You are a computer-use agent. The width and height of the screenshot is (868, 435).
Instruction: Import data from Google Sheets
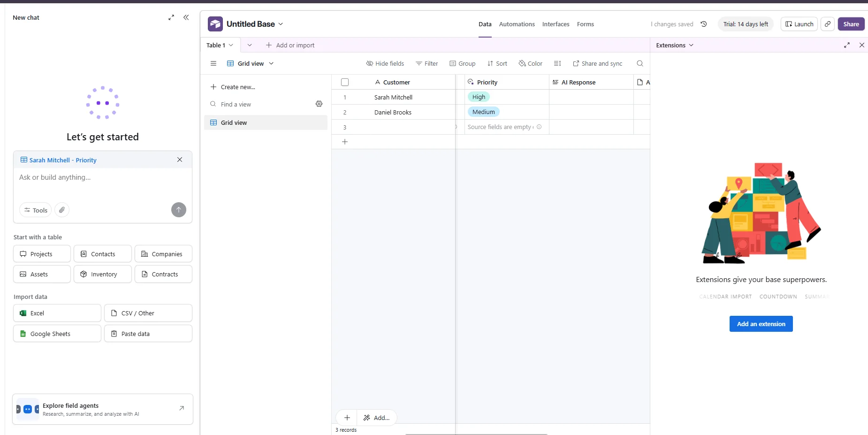57,334
